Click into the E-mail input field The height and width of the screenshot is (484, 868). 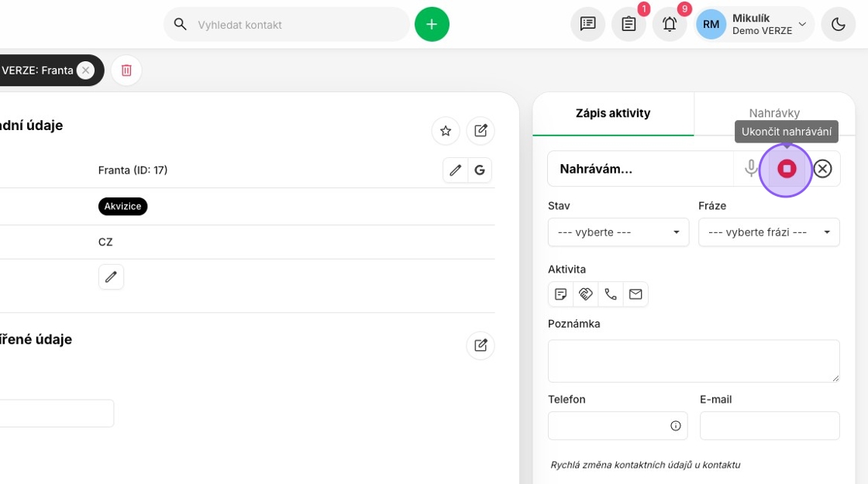(770, 426)
